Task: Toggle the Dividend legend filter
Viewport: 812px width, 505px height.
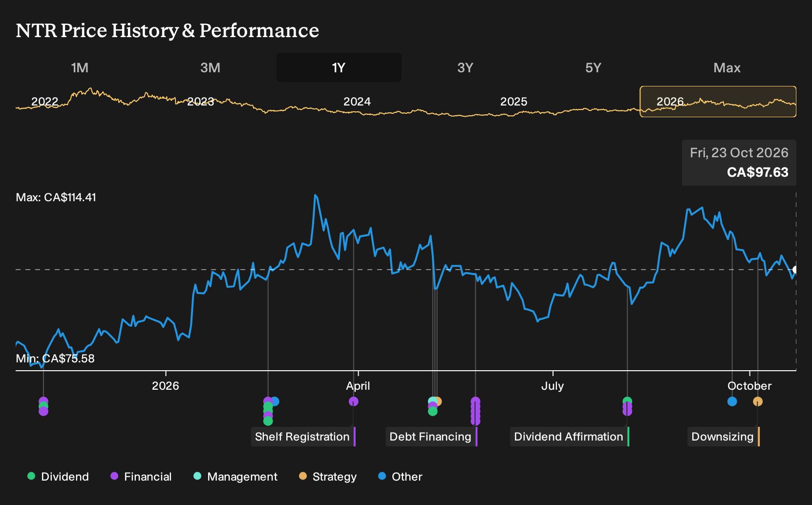Action: coord(58,477)
